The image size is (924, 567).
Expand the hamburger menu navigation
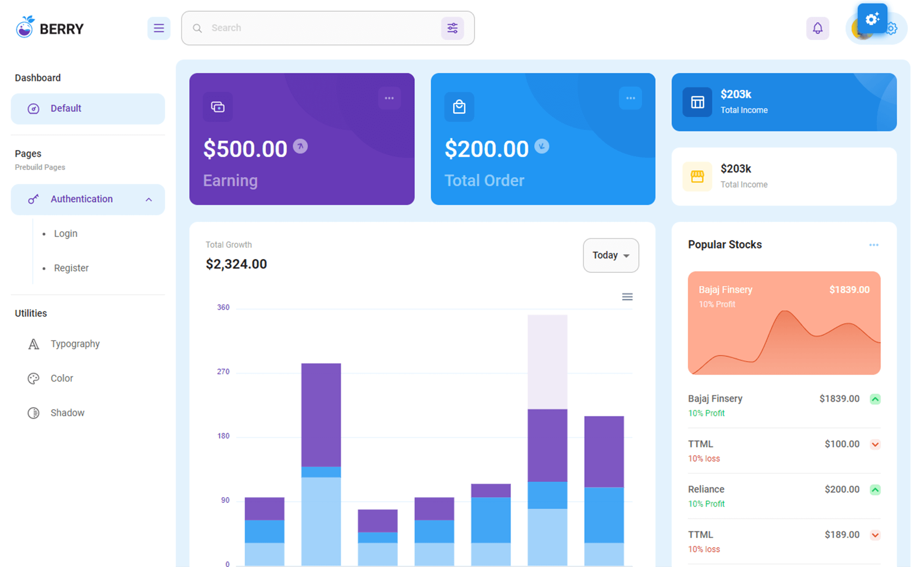pyautogui.click(x=158, y=28)
